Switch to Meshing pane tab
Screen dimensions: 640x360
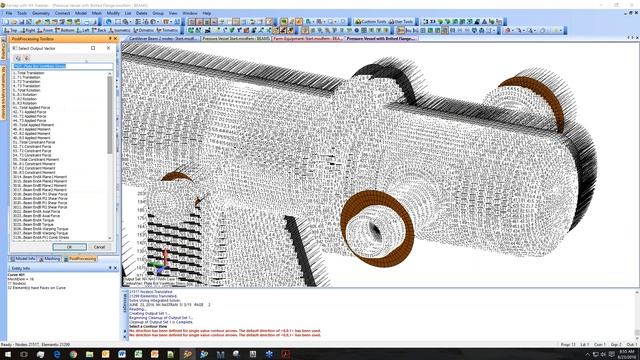click(49, 259)
